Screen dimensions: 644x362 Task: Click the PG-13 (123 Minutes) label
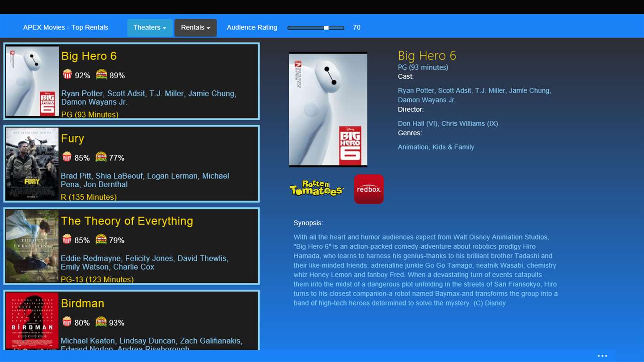coord(97,279)
